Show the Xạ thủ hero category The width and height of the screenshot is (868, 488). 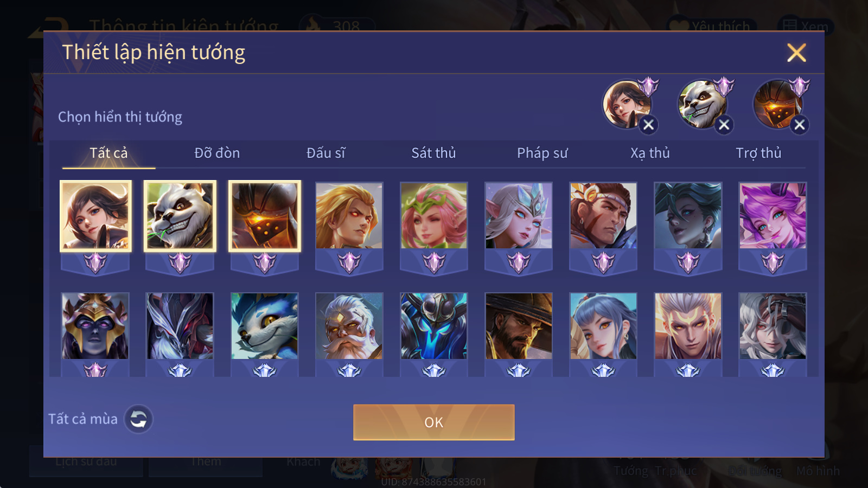point(650,153)
